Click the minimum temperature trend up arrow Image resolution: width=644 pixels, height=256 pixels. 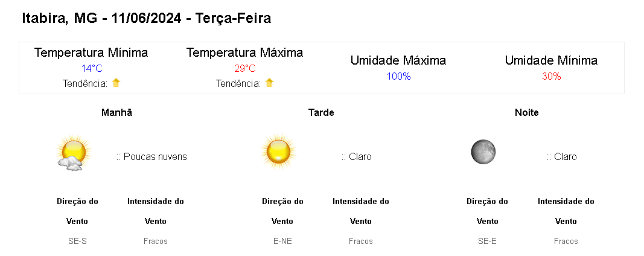[116, 83]
